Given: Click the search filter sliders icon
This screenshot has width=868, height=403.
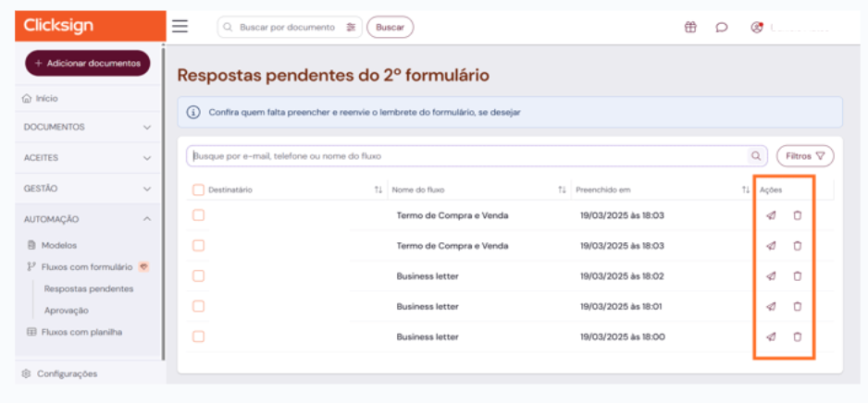Looking at the screenshot, I should [351, 28].
